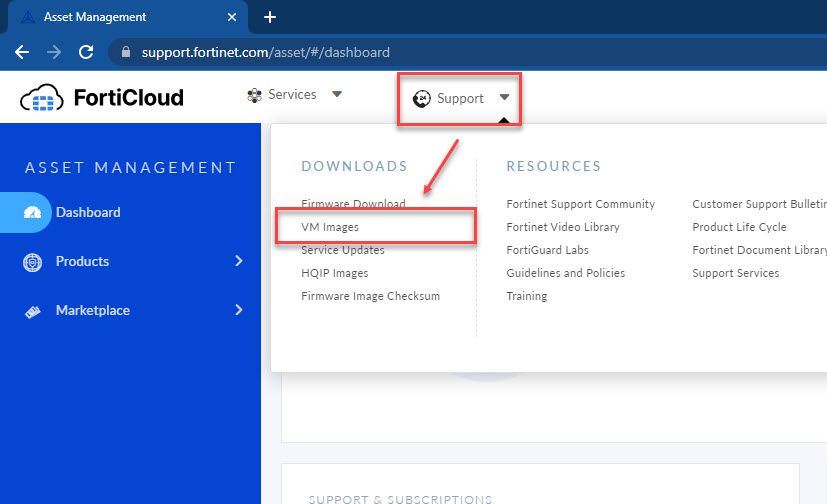827x504 pixels.
Task: Open Firmware Image Checksum link
Action: 370,296
